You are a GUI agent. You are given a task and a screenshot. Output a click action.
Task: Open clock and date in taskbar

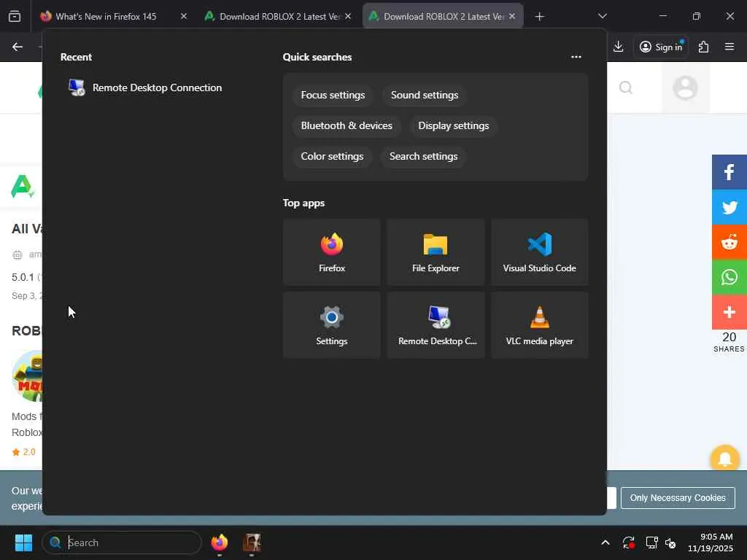(x=710, y=542)
